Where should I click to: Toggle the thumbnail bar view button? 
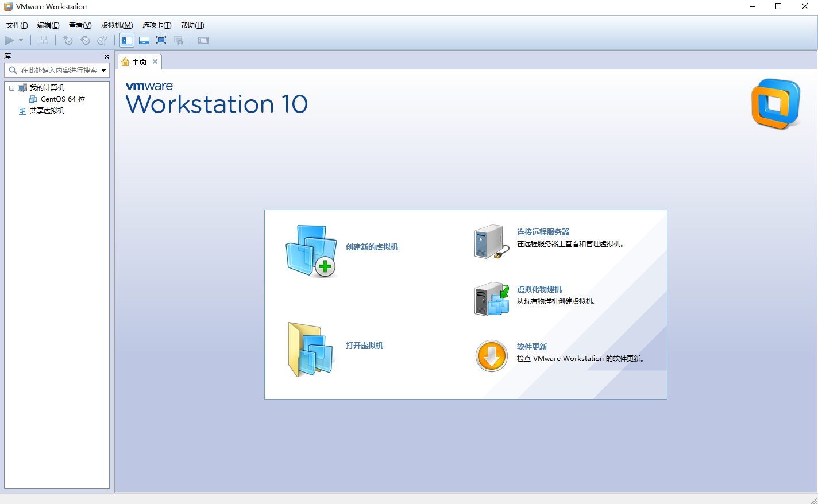(144, 40)
